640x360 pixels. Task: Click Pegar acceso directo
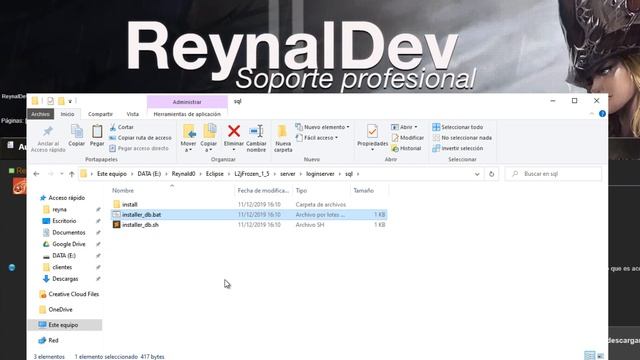pos(139,149)
